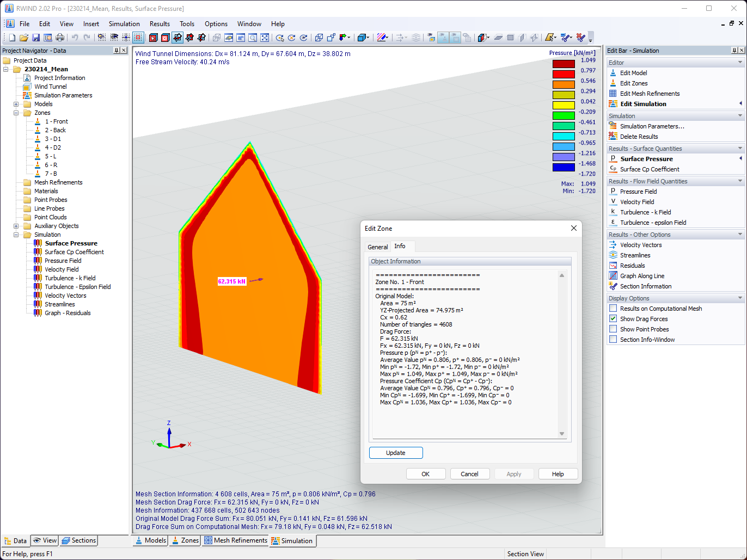Select Streamlines in the Edit Bar options
The height and width of the screenshot is (560, 747).
pyautogui.click(x=635, y=255)
